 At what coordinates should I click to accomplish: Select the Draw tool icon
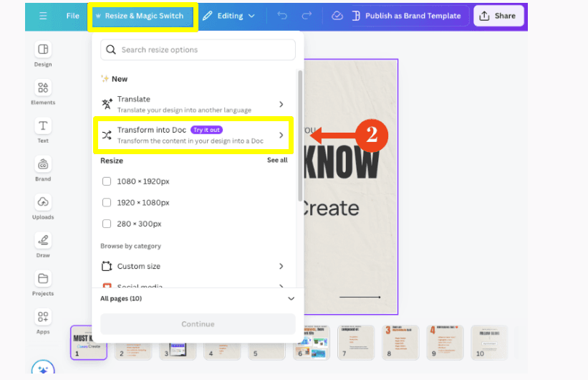43,240
